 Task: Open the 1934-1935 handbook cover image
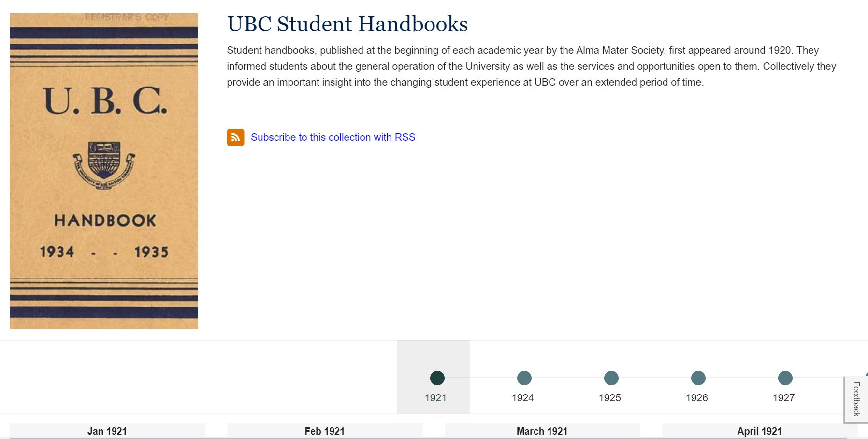point(104,171)
